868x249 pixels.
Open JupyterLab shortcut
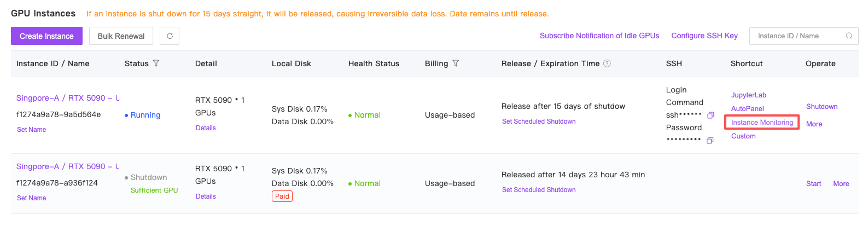click(x=749, y=95)
